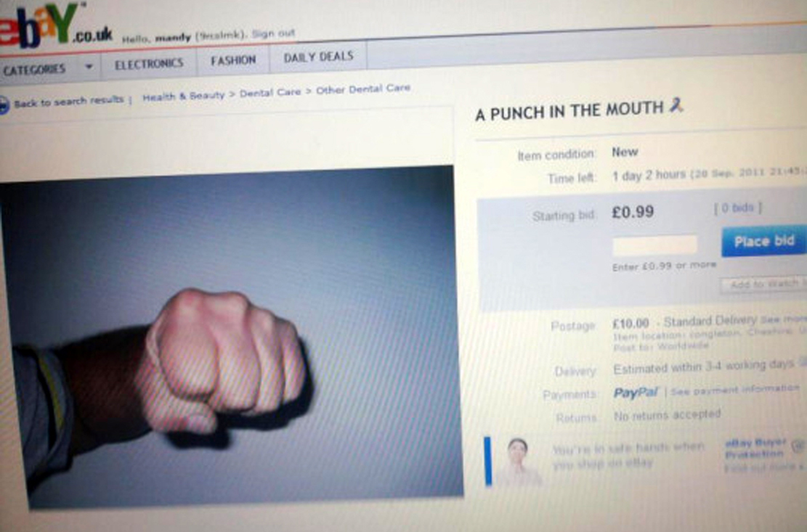Image resolution: width=807 pixels, height=532 pixels.
Task: Open Other Dental Care breadcrumb
Action: (363, 89)
